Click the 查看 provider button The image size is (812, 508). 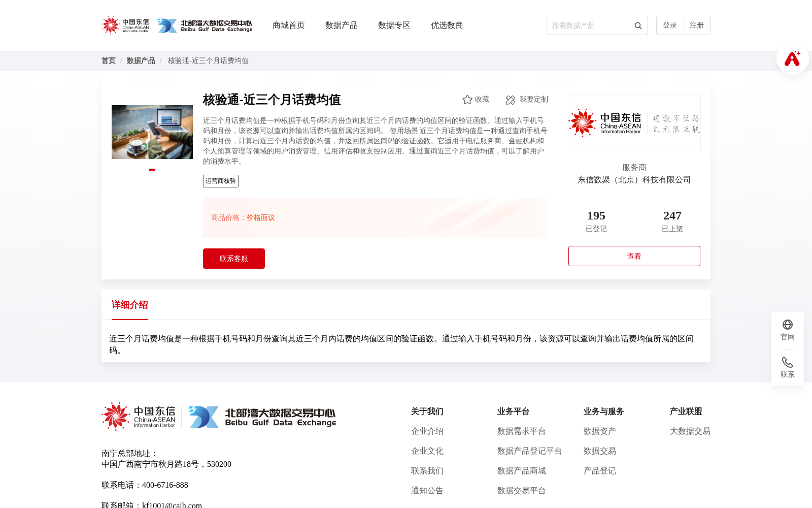point(634,256)
